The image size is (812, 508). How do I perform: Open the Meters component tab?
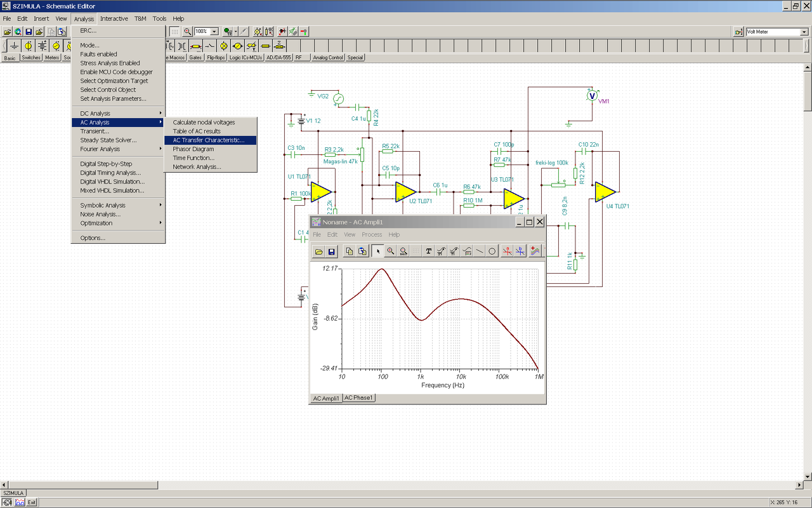52,58
